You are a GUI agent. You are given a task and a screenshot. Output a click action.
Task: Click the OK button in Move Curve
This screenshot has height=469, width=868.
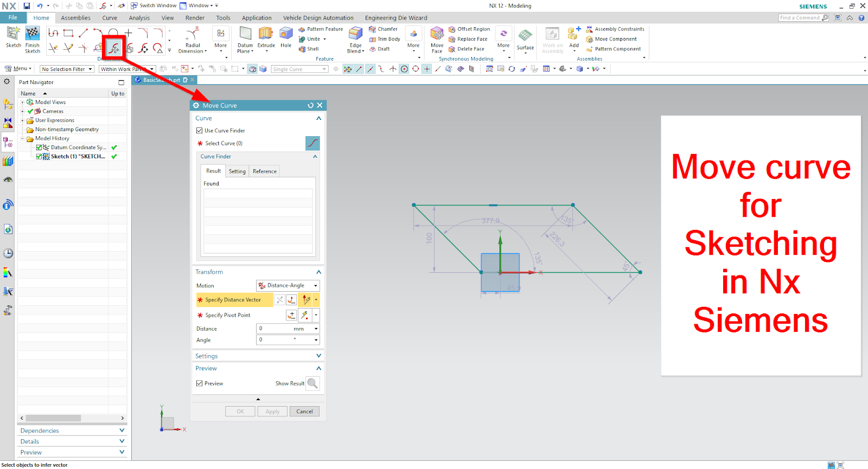click(x=240, y=412)
